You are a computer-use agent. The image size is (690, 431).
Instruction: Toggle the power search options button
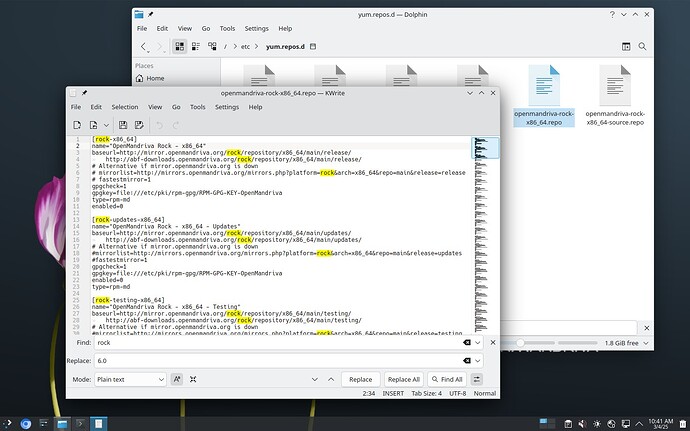[477, 379]
